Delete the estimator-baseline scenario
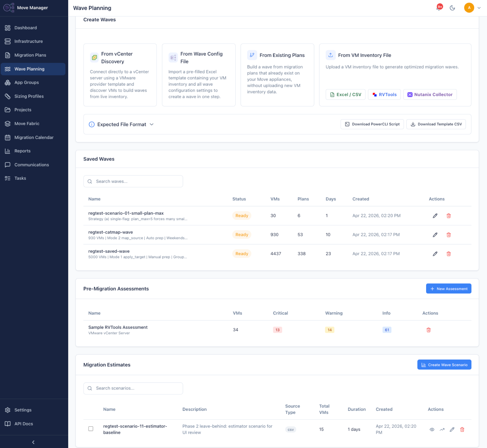Image resolution: width=487 pixels, height=448 pixels. tap(462, 429)
